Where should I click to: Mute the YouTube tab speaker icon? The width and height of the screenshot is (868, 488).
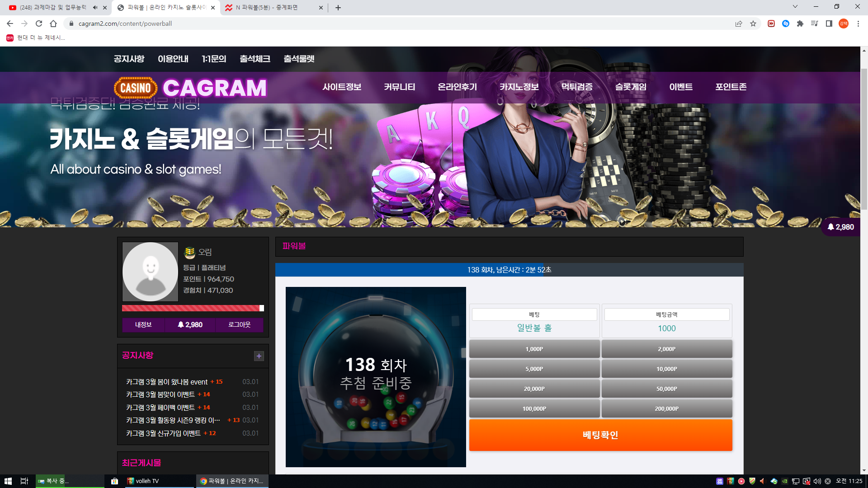click(95, 8)
